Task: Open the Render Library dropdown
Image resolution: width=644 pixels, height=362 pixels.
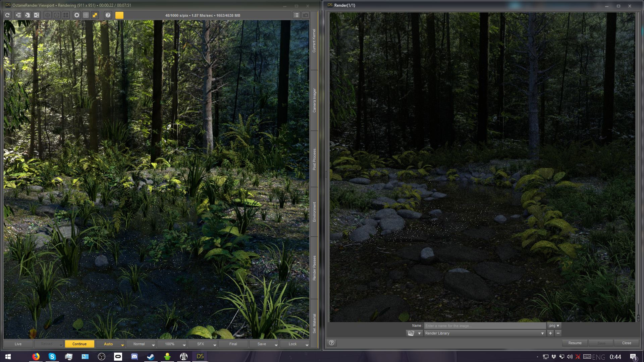Action: tap(542, 333)
